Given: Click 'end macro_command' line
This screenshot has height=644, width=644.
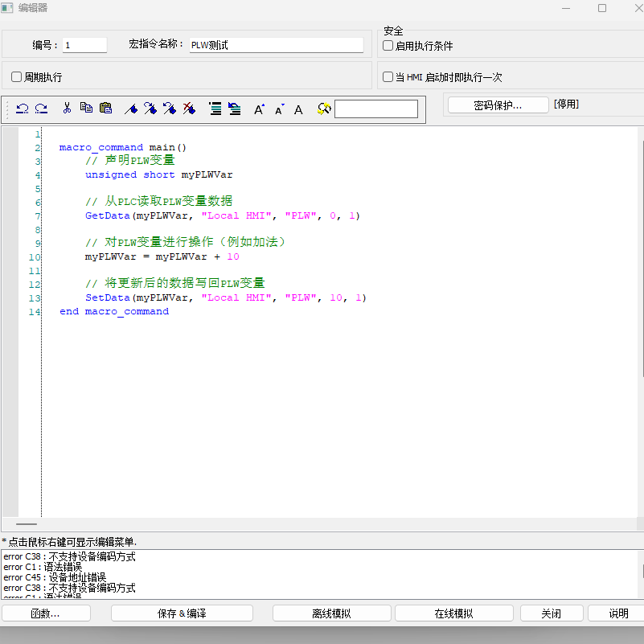Looking at the screenshot, I should pyautogui.click(x=114, y=312).
